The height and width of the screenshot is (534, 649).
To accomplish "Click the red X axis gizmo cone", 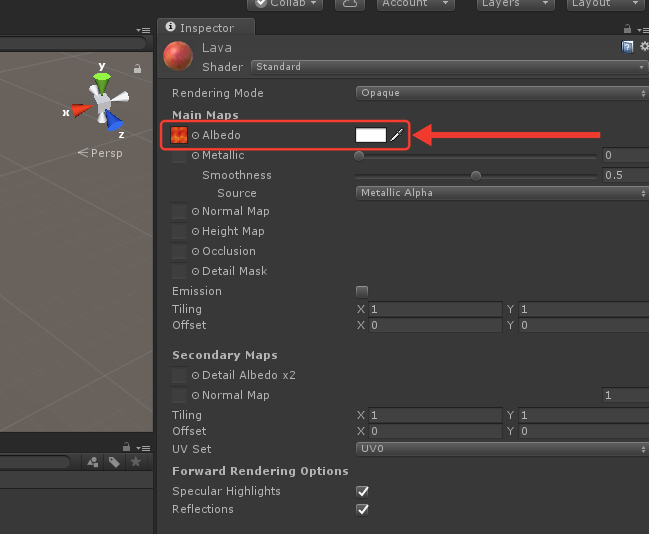I will [81, 110].
